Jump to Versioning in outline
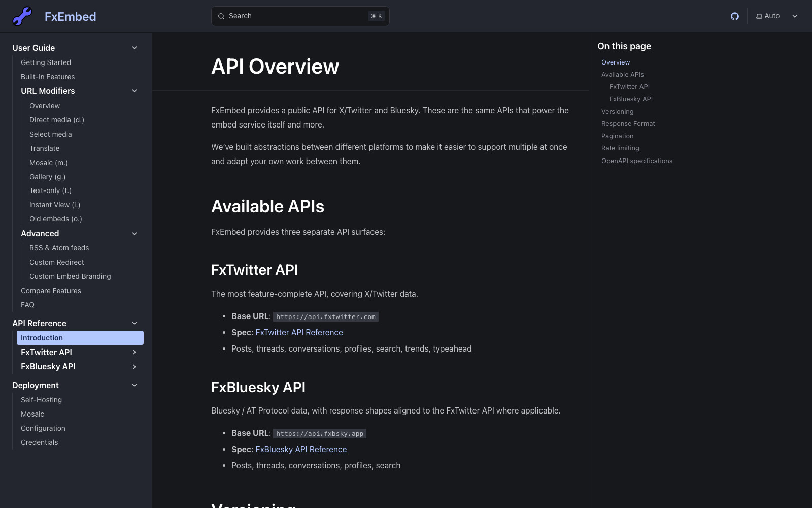 point(618,111)
